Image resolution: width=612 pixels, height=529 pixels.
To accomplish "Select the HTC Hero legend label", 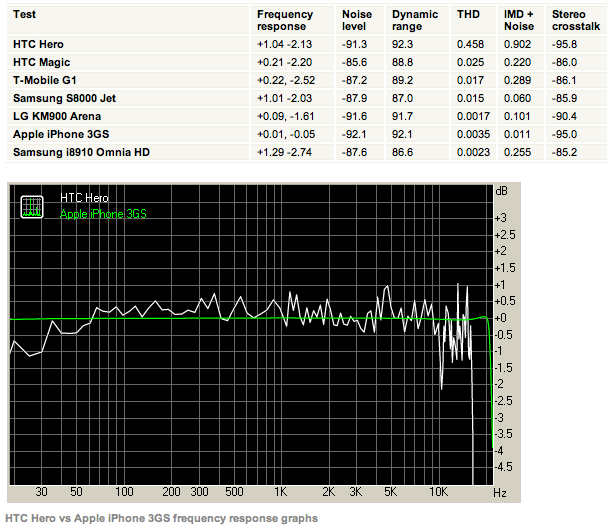I will point(84,198).
